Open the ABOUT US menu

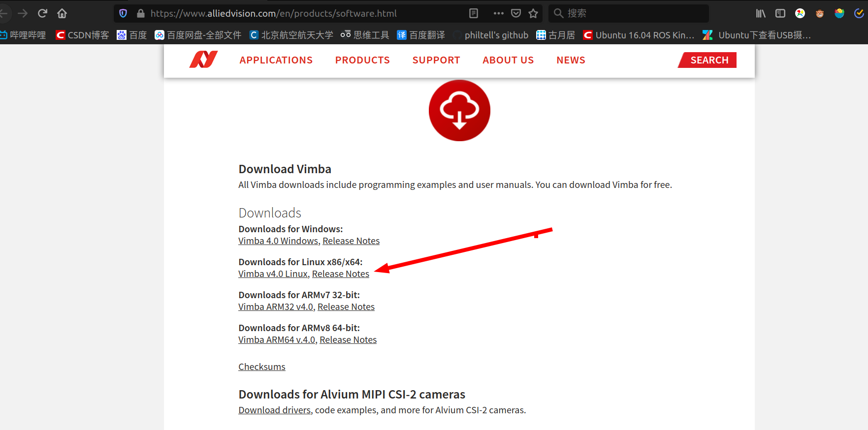click(x=508, y=60)
